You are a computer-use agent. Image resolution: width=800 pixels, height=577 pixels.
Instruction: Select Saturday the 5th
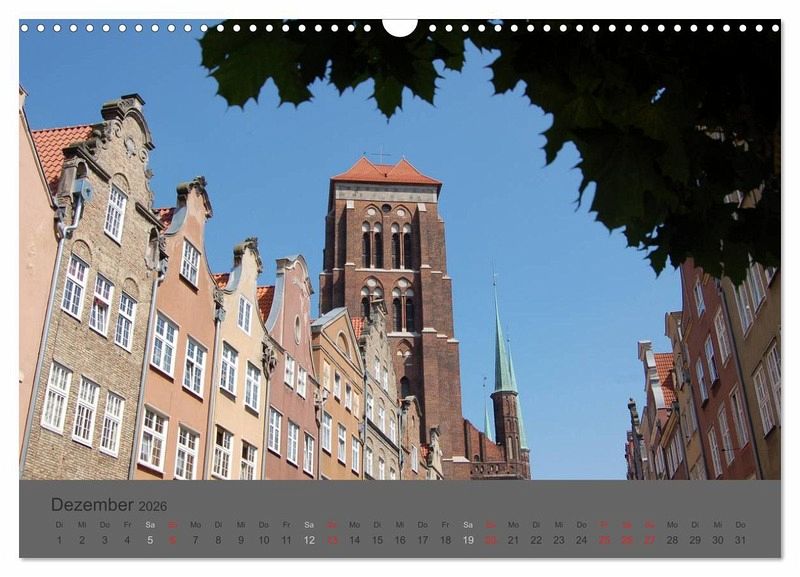click(150, 540)
